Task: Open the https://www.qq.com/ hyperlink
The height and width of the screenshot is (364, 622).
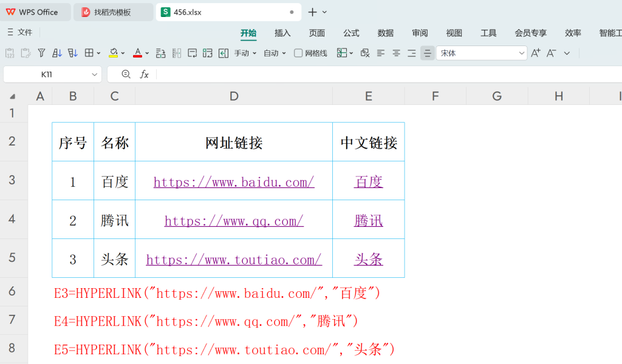Action: (x=234, y=221)
